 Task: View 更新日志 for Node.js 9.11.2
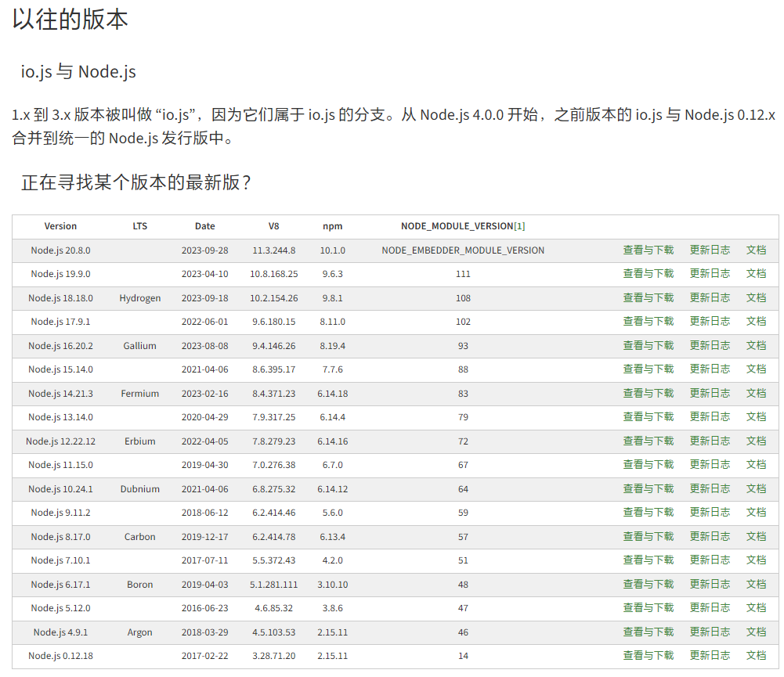pyautogui.click(x=710, y=512)
